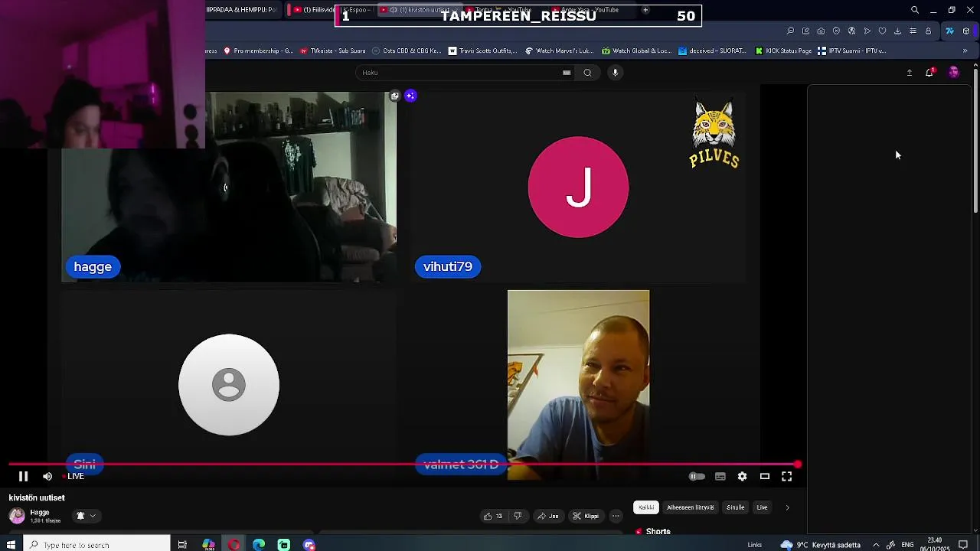This screenshot has width=980, height=551.
Task: Open browser downloads icon
Action: (897, 31)
